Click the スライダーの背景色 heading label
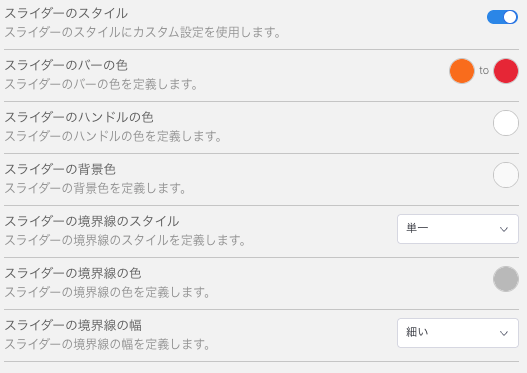This screenshot has width=527, height=373. tap(60, 169)
